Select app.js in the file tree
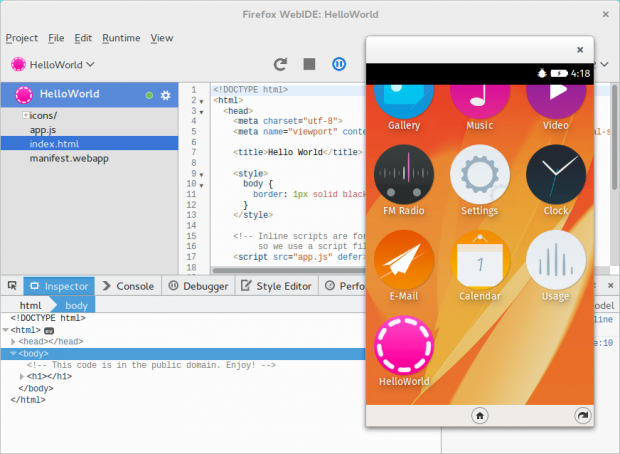 pos(43,130)
